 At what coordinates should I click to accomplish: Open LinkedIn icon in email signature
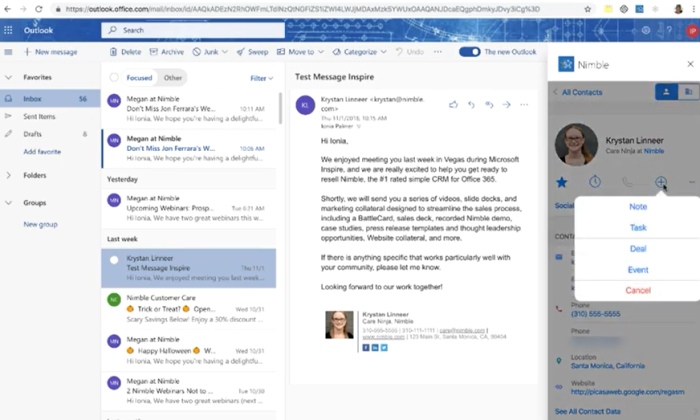point(375,348)
